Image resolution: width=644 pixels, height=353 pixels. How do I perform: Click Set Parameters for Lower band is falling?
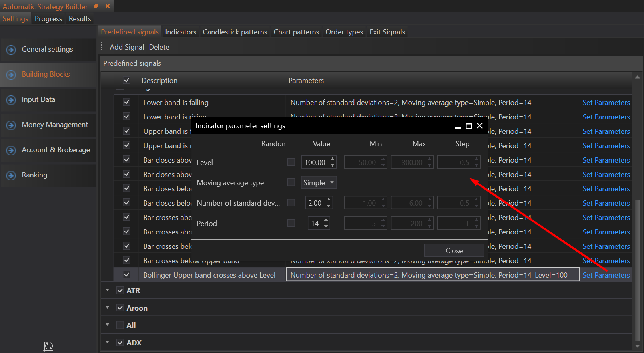pyautogui.click(x=606, y=103)
